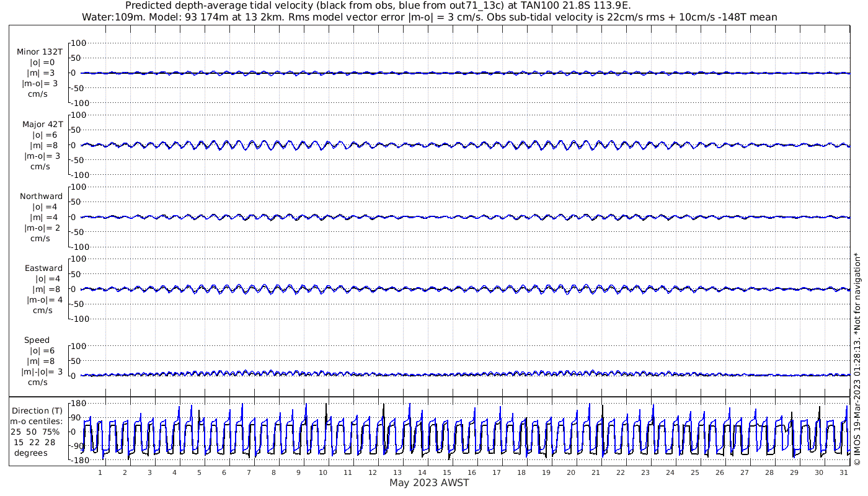Select the 'Major 42T' panel label
Image resolution: width=868 pixels, height=496 pixels.
pyautogui.click(x=43, y=125)
